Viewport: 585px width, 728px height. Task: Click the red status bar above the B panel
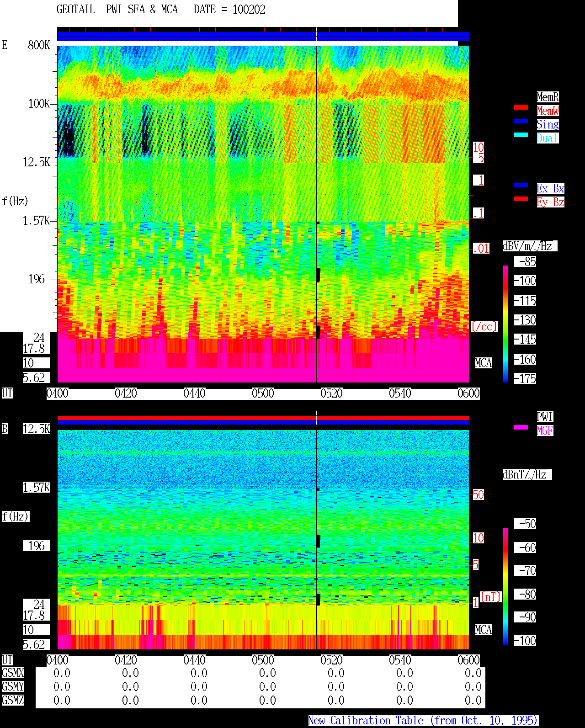pyautogui.click(x=263, y=418)
